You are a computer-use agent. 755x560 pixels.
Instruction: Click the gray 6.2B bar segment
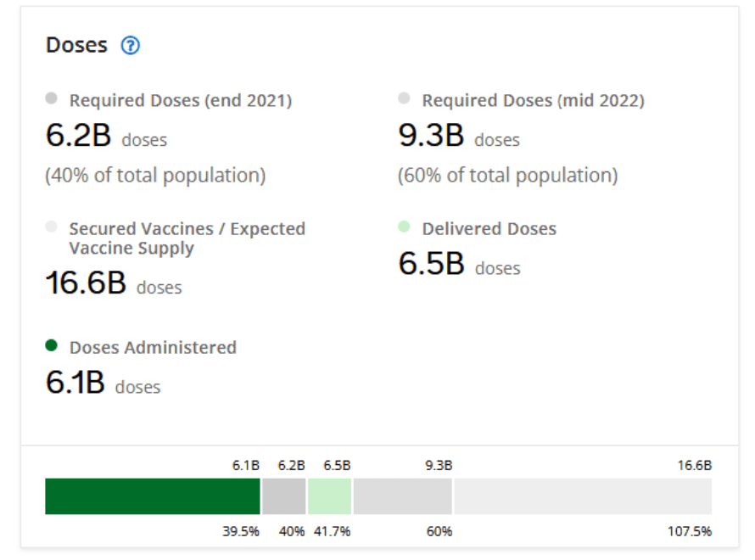(283, 496)
